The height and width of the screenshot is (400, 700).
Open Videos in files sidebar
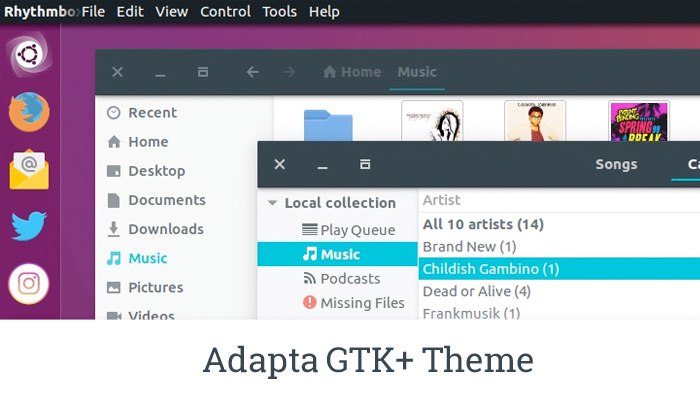(141, 315)
